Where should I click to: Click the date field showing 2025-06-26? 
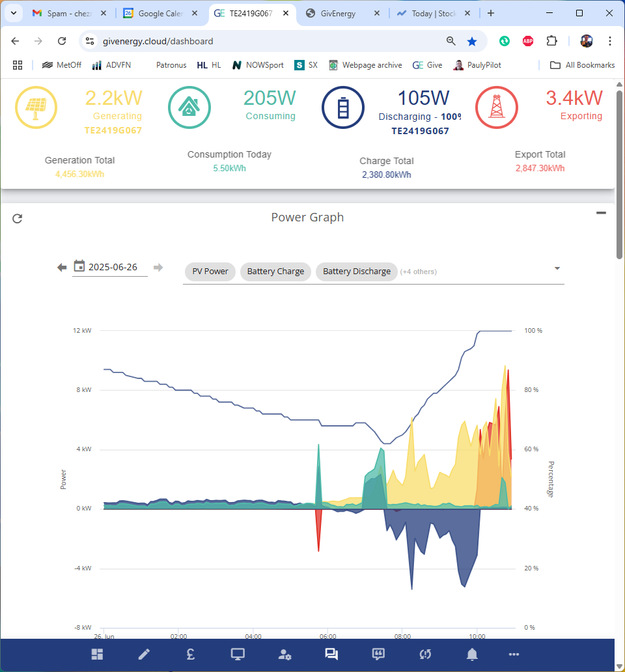click(x=110, y=267)
